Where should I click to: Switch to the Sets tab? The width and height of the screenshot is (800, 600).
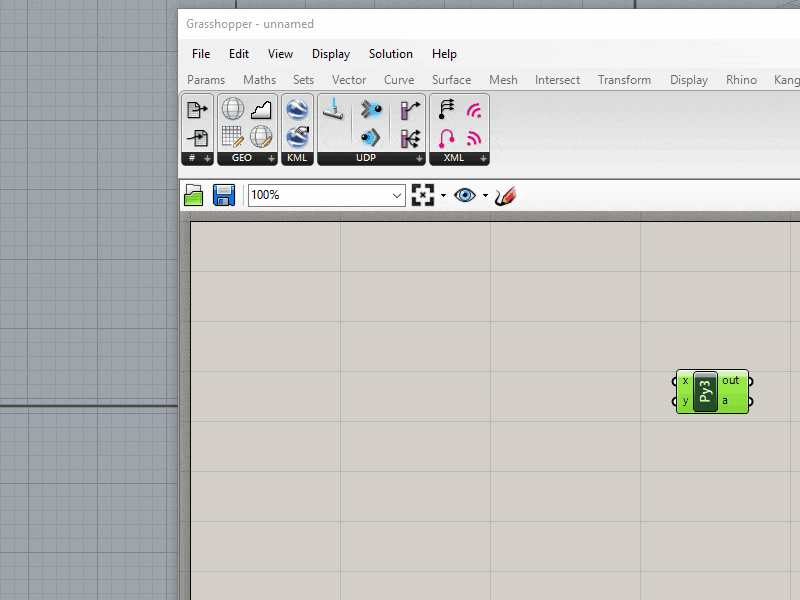coord(304,80)
